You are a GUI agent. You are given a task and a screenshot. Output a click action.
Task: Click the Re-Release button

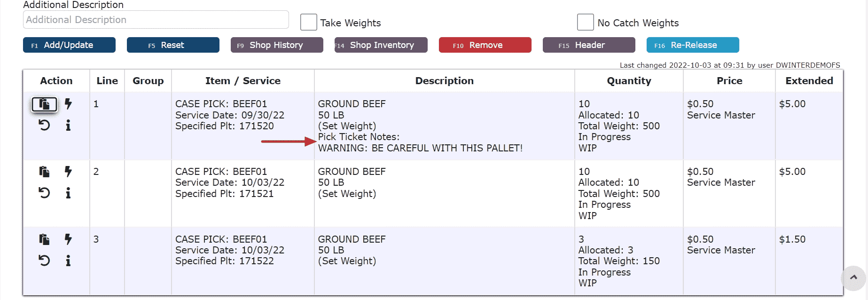pos(693,45)
